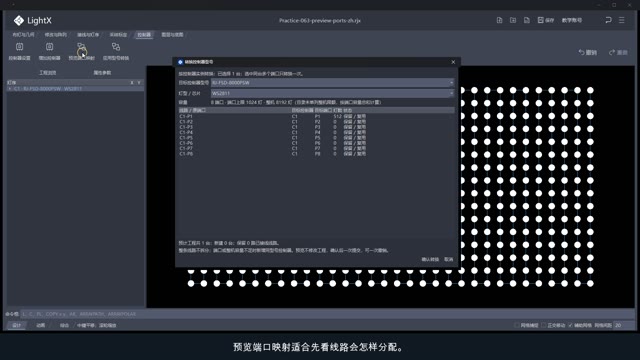Switch to the 综合 mode tab at bottom

[x=64, y=325]
